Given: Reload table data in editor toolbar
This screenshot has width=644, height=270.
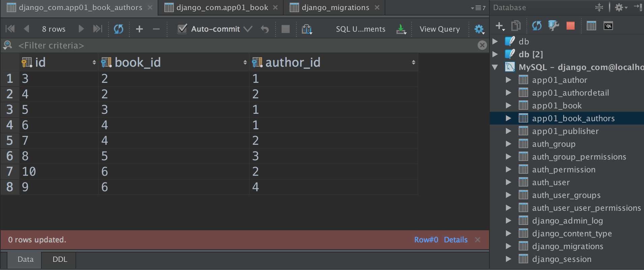Looking at the screenshot, I should click(x=119, y=29).
